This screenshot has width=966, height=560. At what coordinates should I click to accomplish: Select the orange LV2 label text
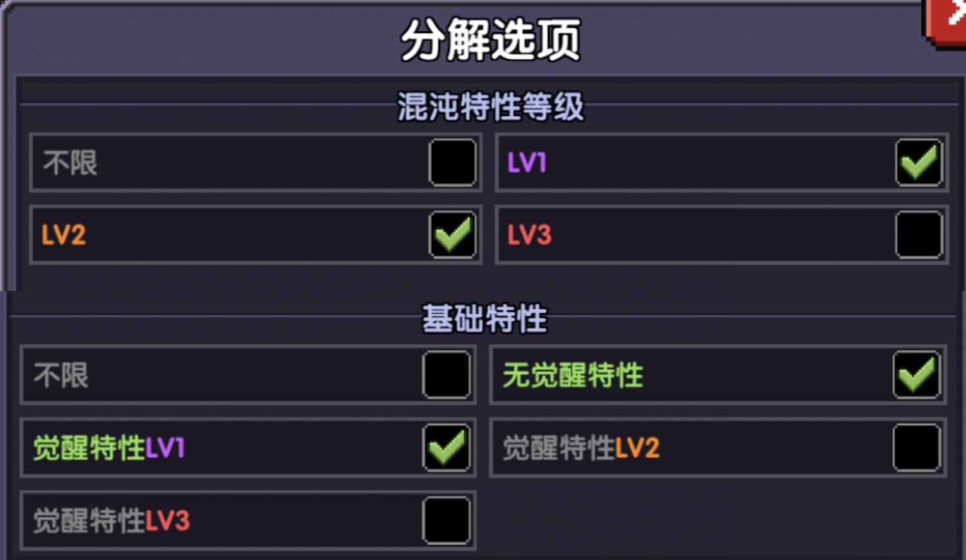(x=64, y=235)
